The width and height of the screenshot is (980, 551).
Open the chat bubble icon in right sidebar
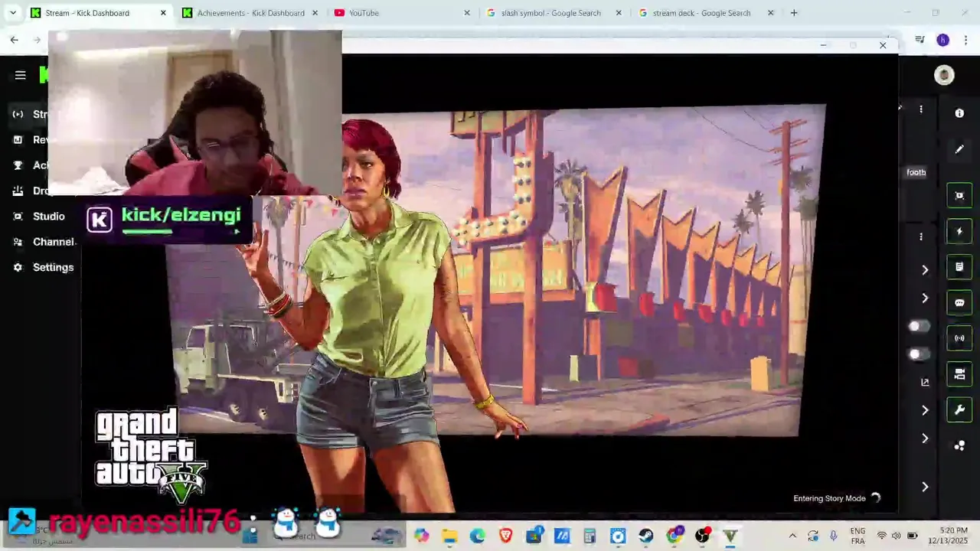click(x=959, y=303)
